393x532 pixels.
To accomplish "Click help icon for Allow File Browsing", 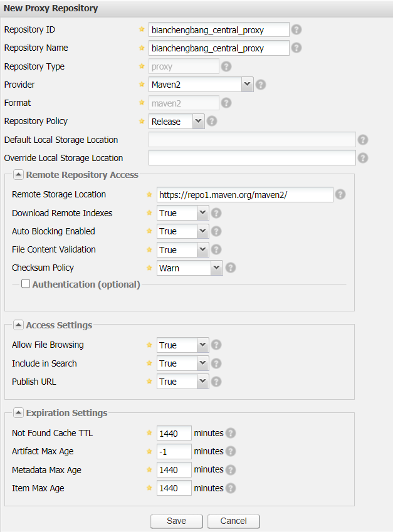I will 216,345.
